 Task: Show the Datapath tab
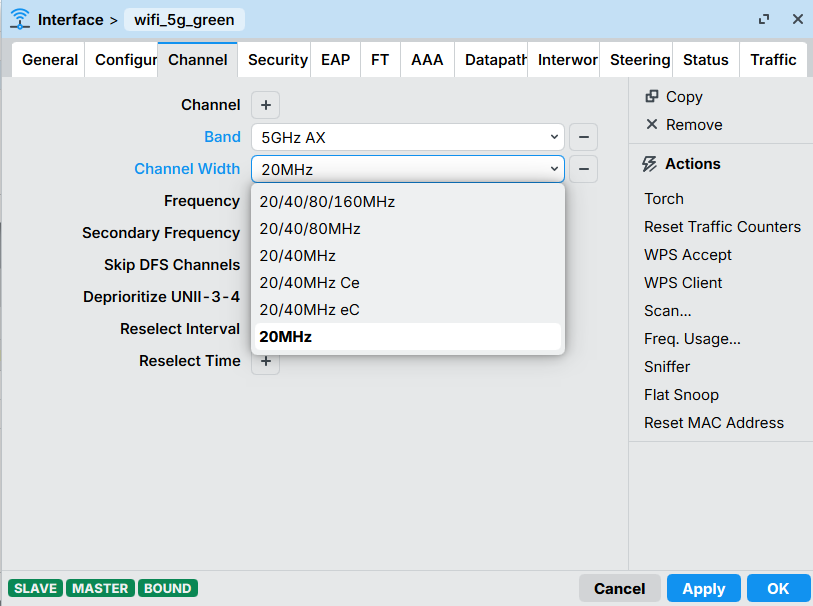click(491, 60)
